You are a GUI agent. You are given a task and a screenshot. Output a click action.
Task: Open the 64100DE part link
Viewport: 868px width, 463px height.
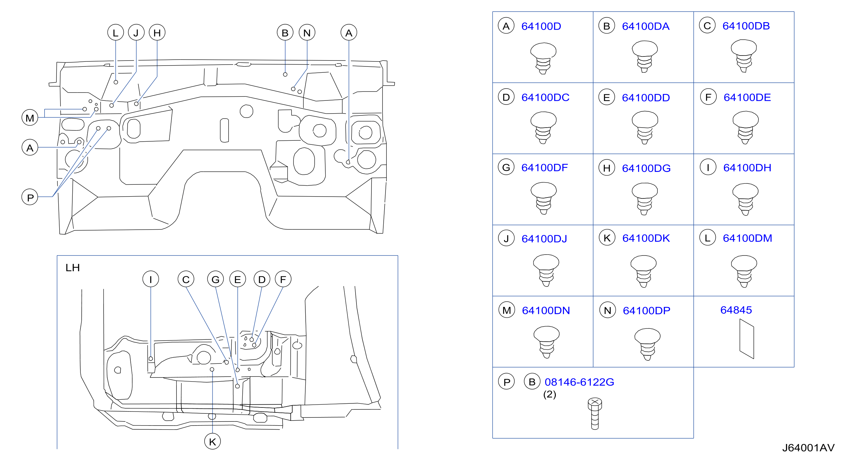(x=747, y=97)
